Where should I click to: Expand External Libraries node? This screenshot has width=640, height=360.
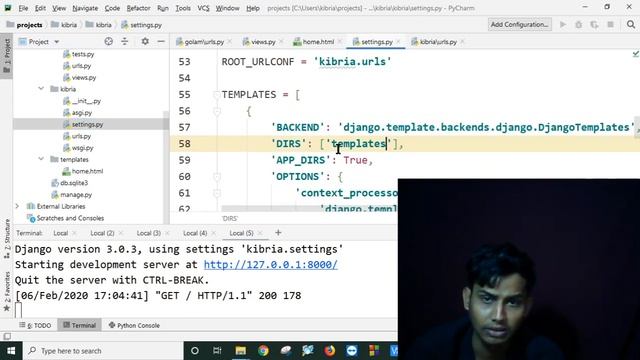click(x=17, y=206)
